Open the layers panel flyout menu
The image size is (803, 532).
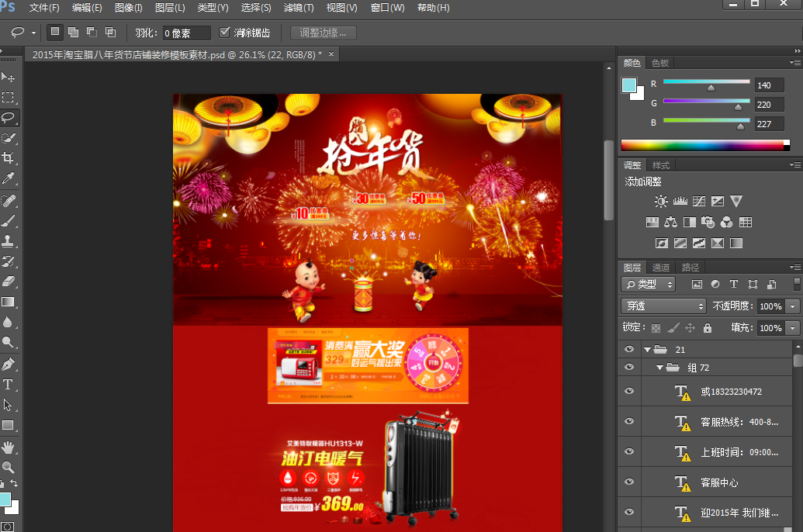pos(795,268)
